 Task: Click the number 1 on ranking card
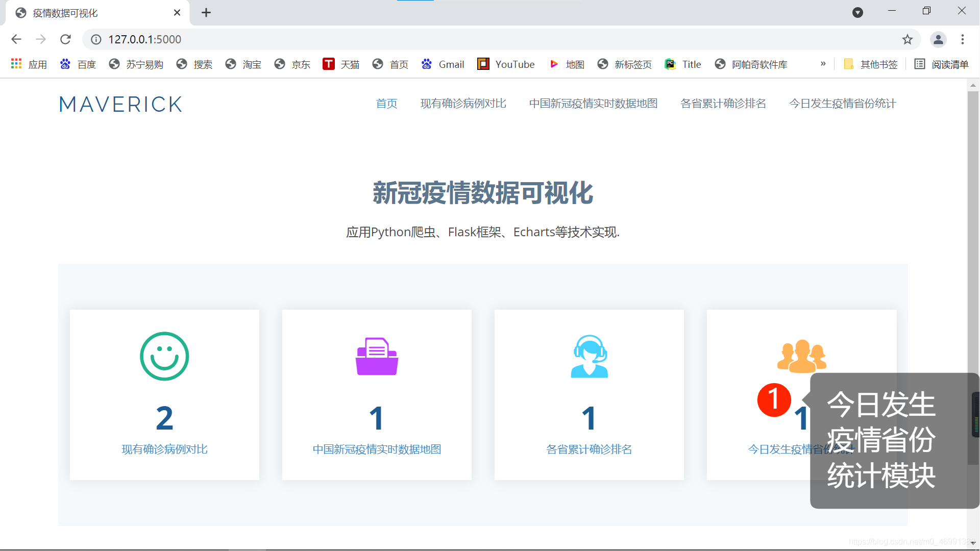pos(589,418)
